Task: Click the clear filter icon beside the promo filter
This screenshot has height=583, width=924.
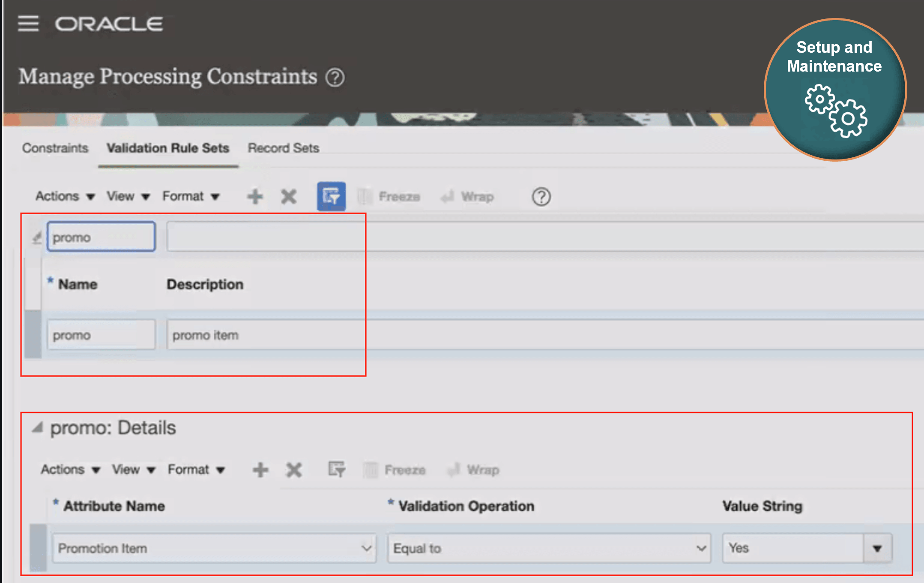Action: click(x=37, y=237)
